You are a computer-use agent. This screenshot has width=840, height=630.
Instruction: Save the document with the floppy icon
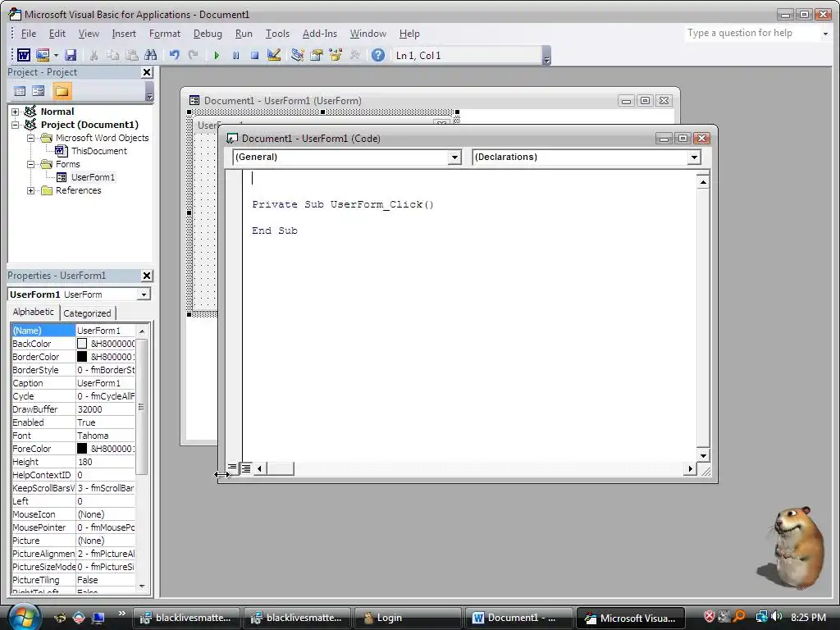71,55
